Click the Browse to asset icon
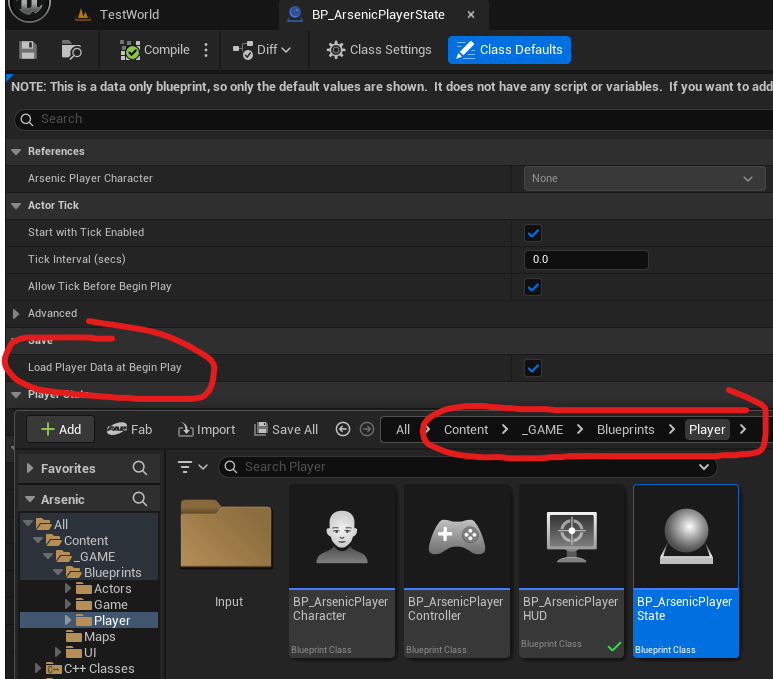The image size is (773, 679). coord(71,50)
